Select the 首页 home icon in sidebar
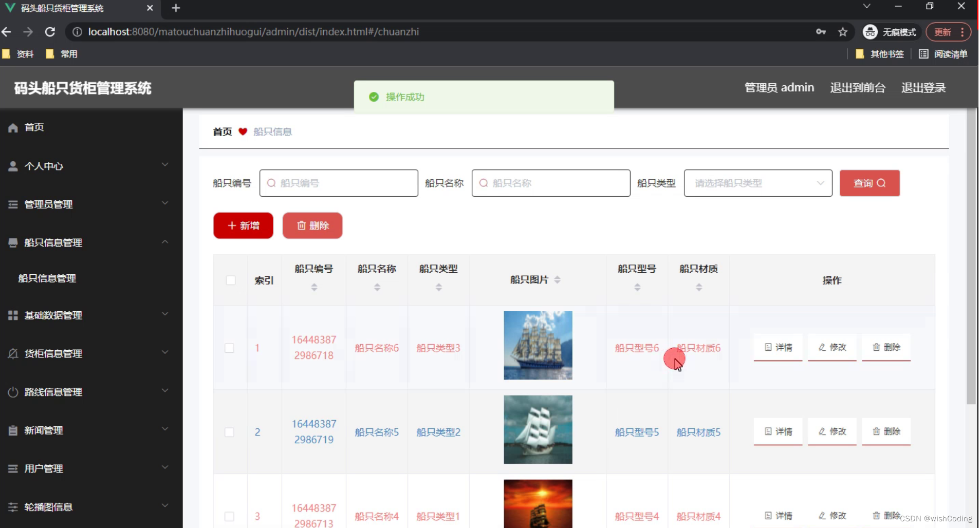The width and height of the screenshot is (980, 528). click(13, 127)
